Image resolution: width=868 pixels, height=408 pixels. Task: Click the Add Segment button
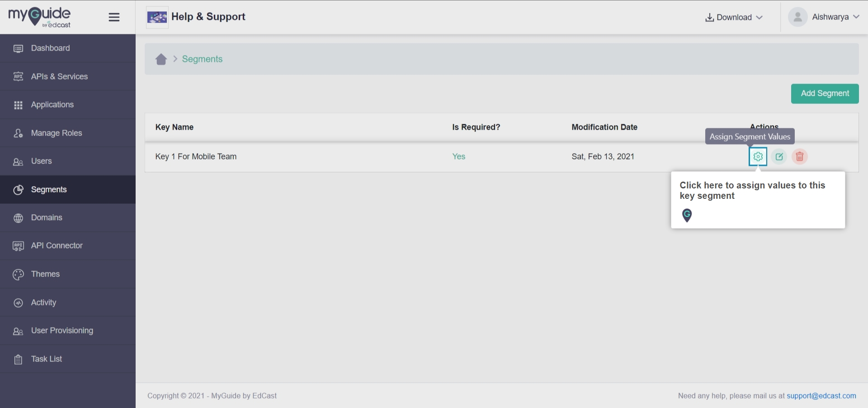[x=825, y=94]
